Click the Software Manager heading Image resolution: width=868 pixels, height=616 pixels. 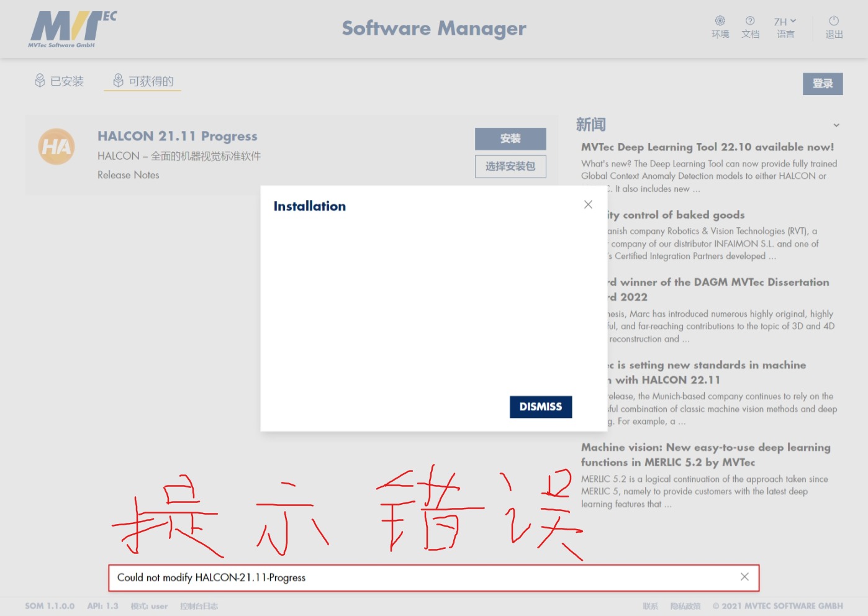click(434, 28)
